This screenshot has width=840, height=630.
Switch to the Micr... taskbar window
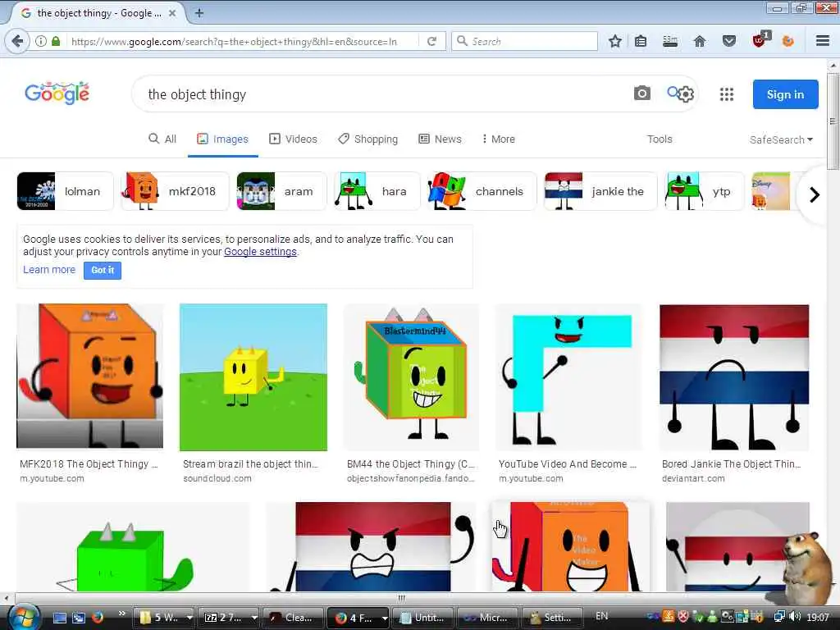click(x=487, y=618)
